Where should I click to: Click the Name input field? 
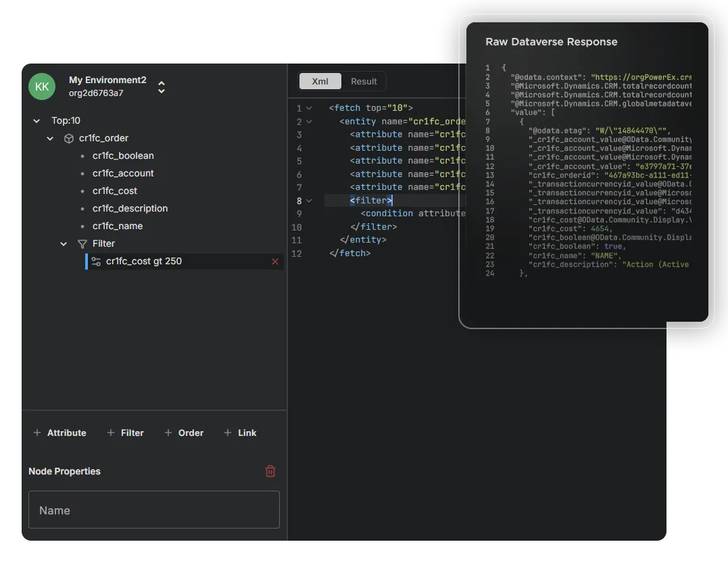(154, 510)
